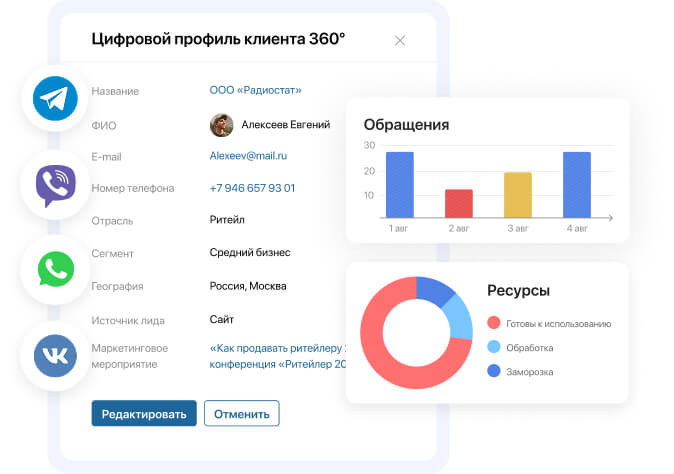Click the Alexeev@mail.ru email link
Viewport: 674px width, 474px height.
pos(248,156)
